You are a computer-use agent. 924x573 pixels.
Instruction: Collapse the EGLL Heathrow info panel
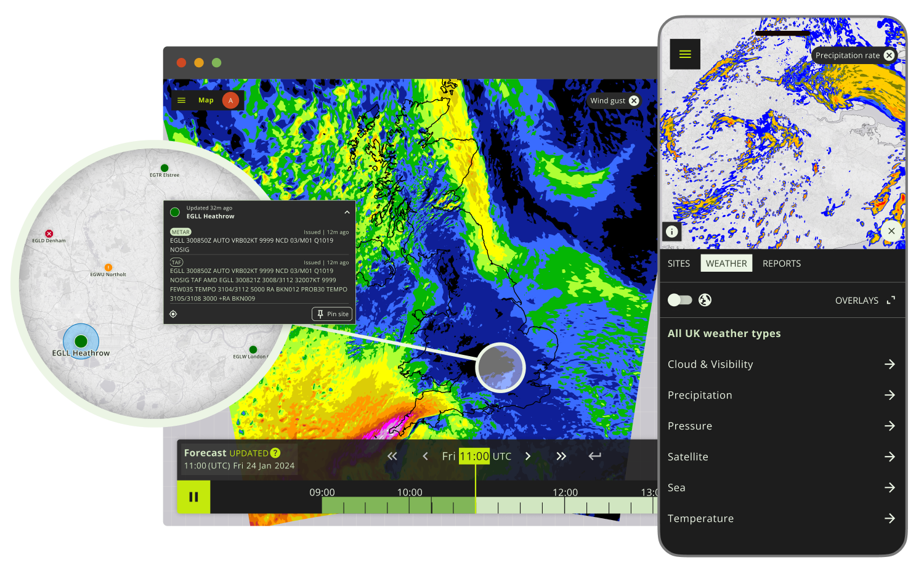(x=347, y=212)
